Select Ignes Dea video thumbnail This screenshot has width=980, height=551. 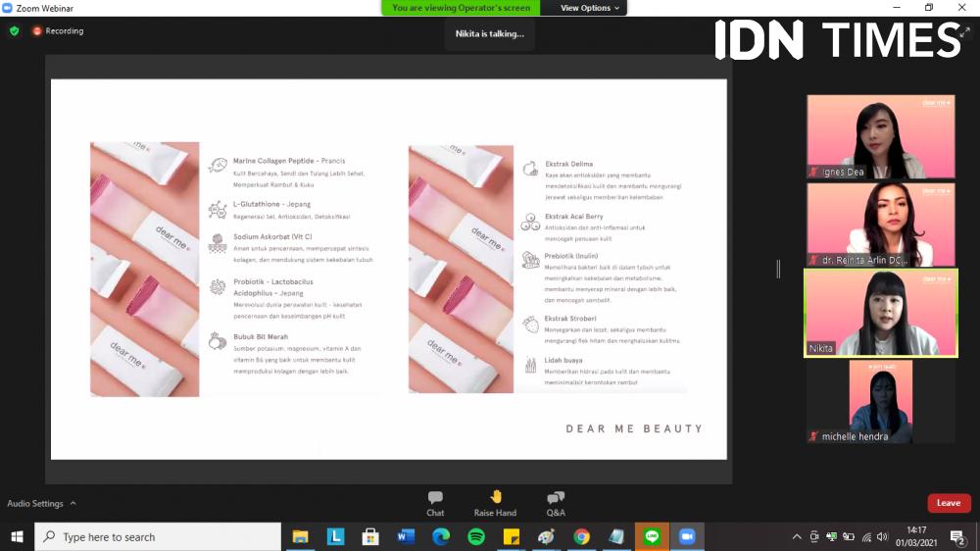881,137
